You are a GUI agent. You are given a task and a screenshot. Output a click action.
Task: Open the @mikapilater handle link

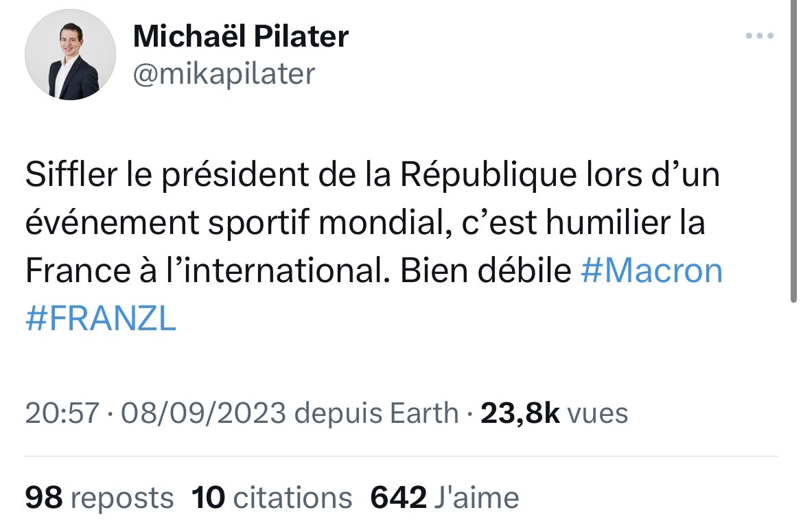224,73
